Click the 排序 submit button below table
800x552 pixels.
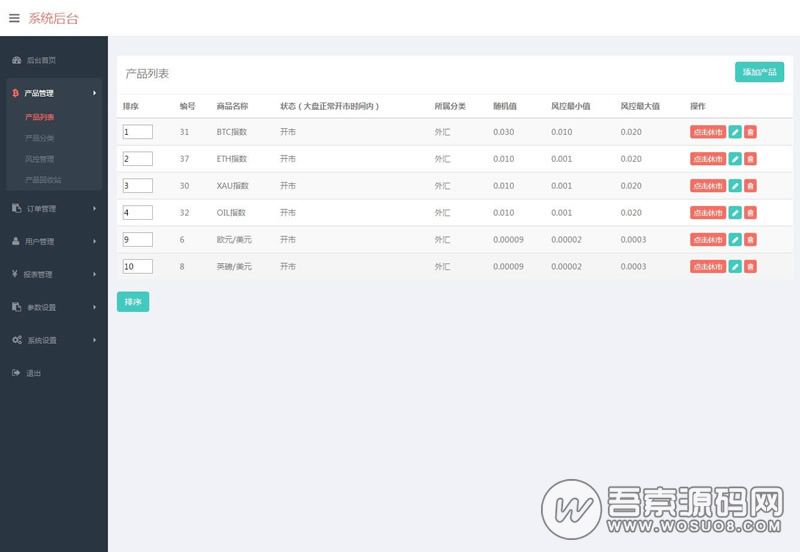point(133,302)
